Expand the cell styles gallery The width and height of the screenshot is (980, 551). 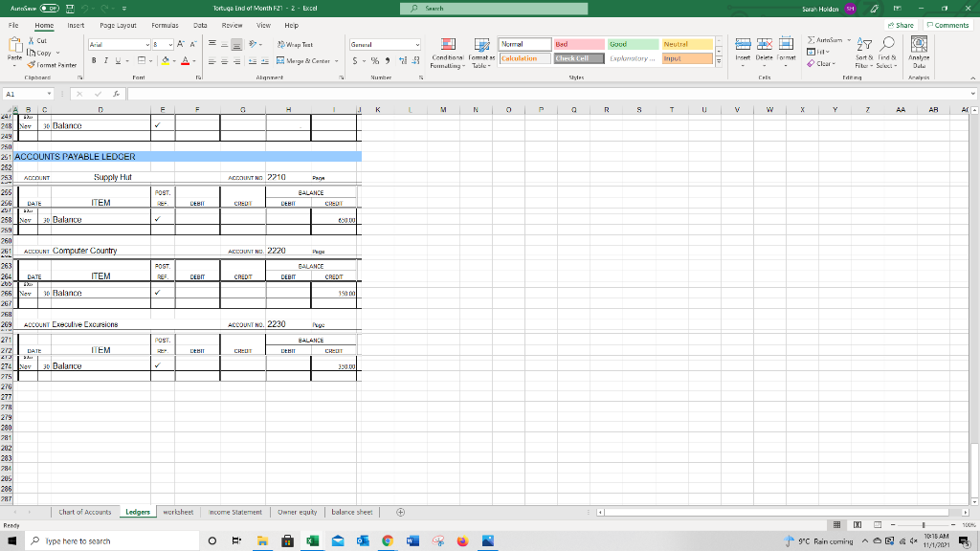(x=719, y=62)
